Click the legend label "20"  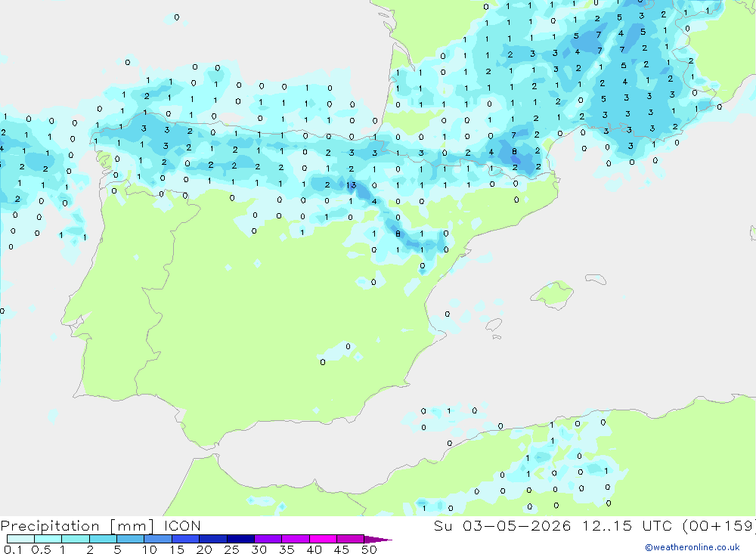204,549
